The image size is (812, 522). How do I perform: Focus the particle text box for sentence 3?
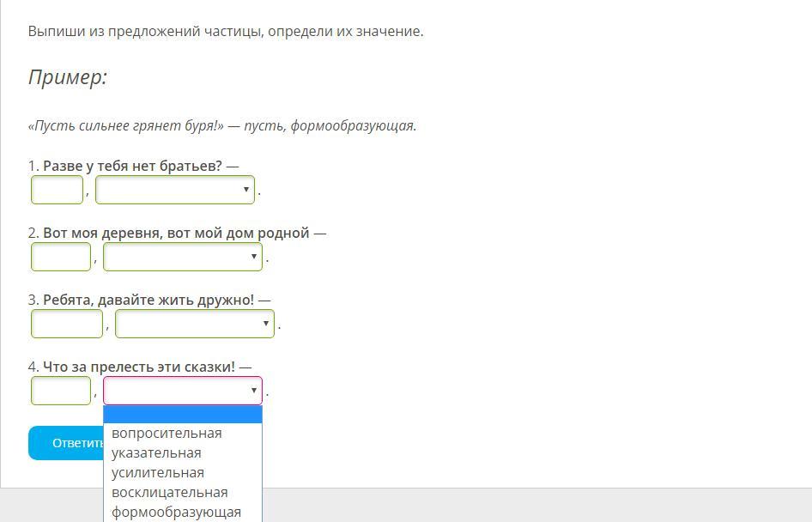click(x=67, y=324)
